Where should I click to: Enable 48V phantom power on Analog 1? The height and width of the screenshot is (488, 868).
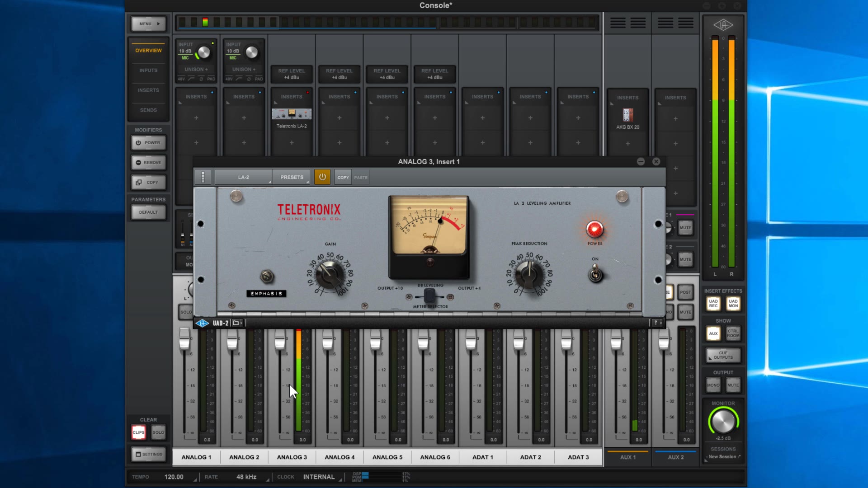[x=182, y=79]
